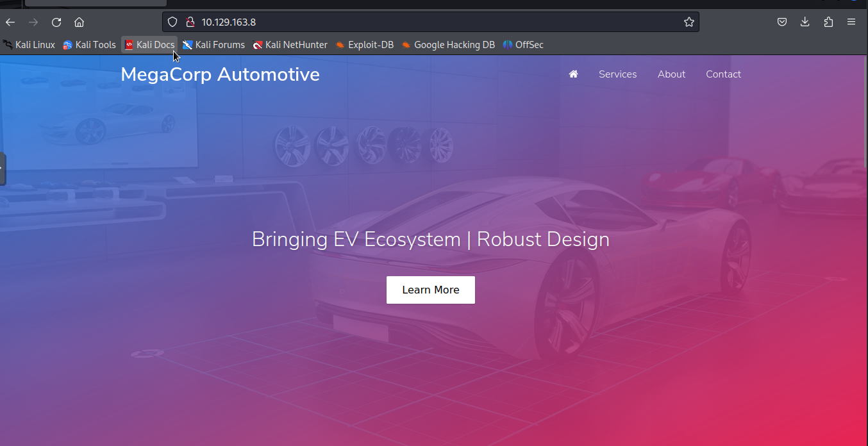
Task: Open the extensions puzzle icon
Action: click(x=828, y=22)
